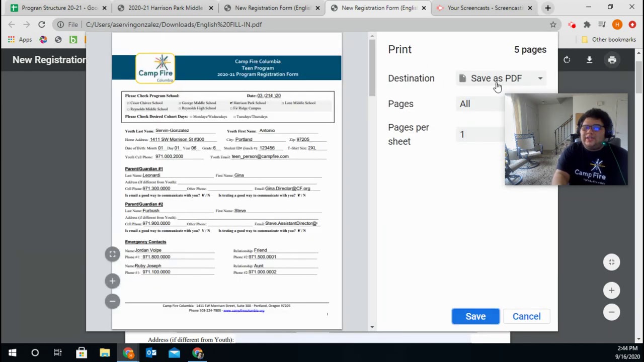This screenshot has width=644, height=362.
Task: Open the colorful pinwheel bookmark
Action: click(x=43, y=39)
